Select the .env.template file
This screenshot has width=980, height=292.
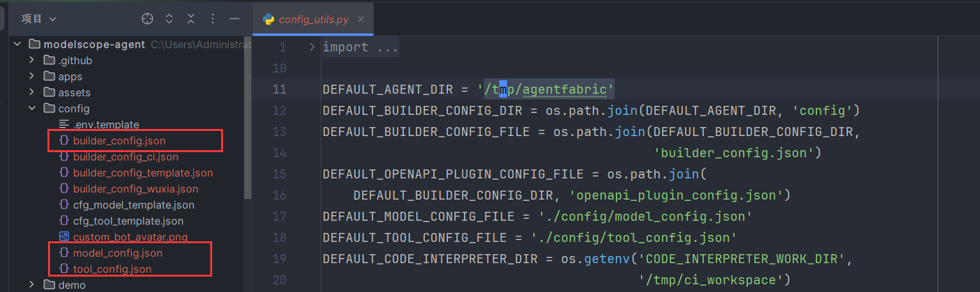106,125
